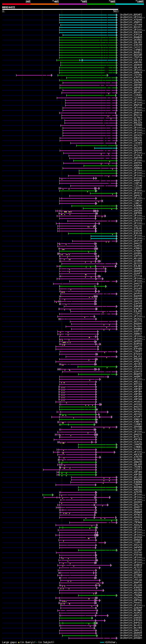Choose hit label UniRef100_A6G232

pyautogui.click(x=131, y=615)
